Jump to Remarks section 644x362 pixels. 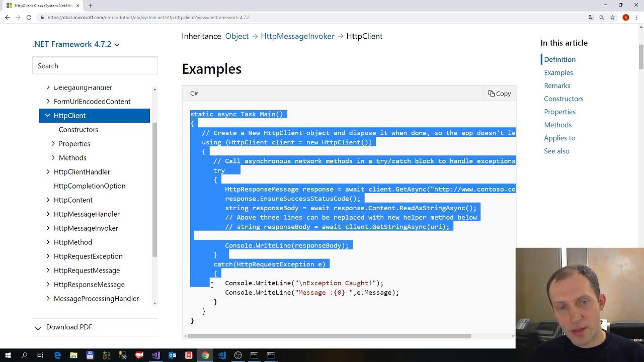pyautogui.click(x=557, y=85)
